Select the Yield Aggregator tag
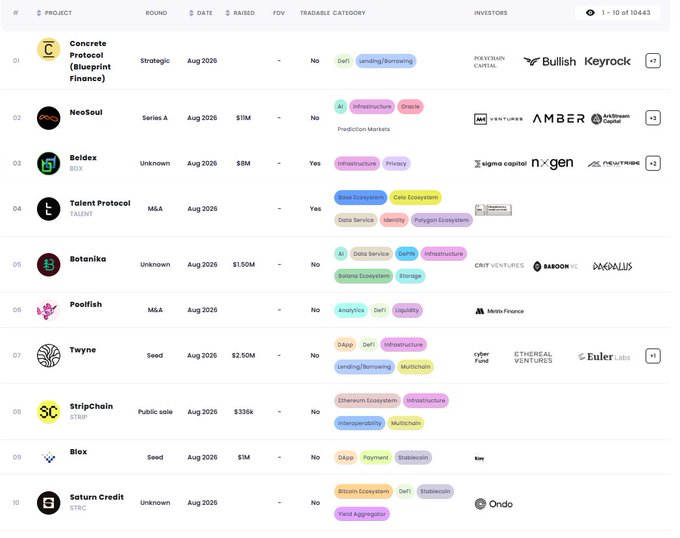The height and width of the screenshot is (538, 680). tap(362, 514)
